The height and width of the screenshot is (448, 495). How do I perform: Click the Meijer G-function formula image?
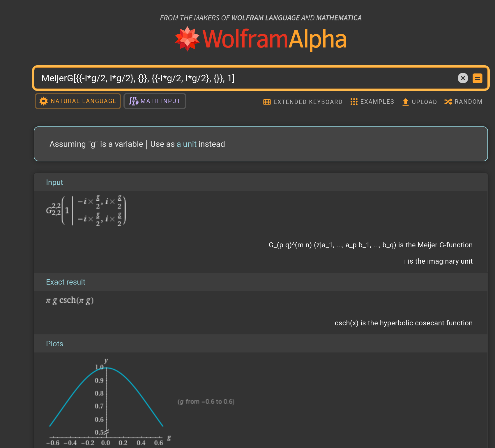(x=86, y=210)
